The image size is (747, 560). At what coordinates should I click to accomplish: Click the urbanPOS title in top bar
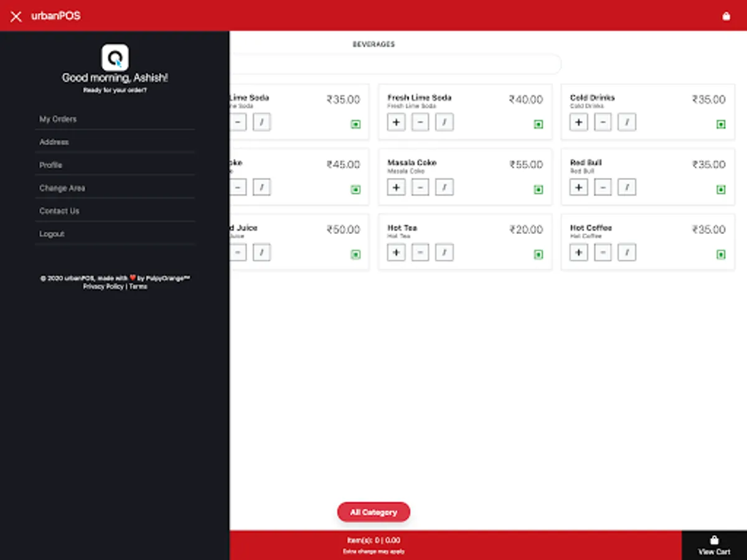[56, 16]
